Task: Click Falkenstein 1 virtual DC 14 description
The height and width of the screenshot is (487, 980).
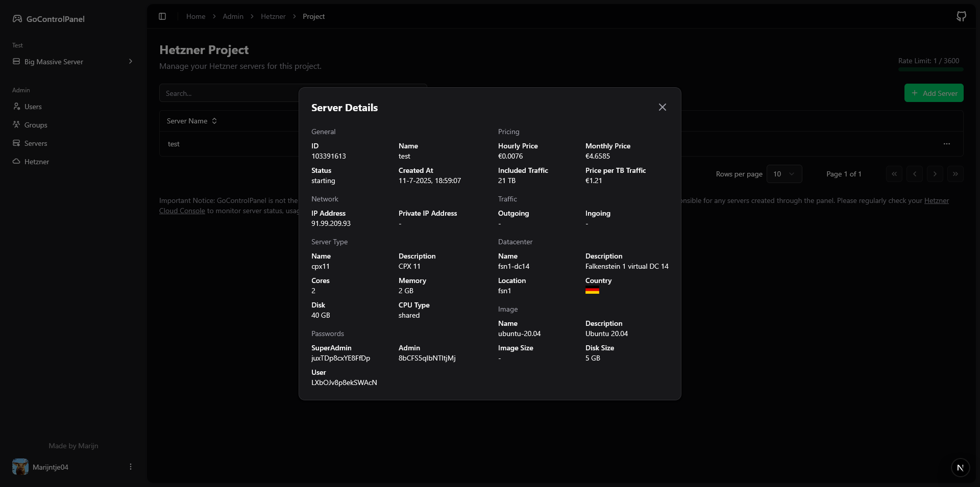Action: [627, 266]
